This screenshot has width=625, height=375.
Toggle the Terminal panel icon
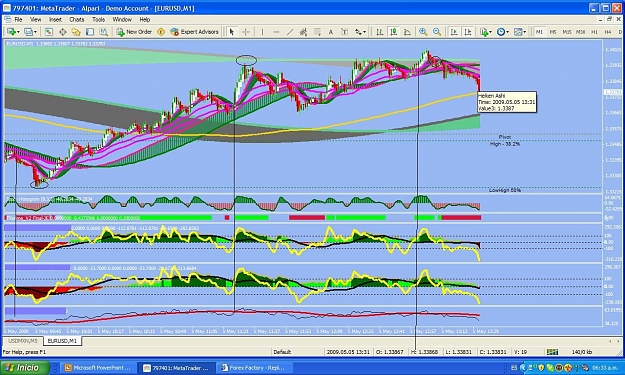click(x=90, y=32)
